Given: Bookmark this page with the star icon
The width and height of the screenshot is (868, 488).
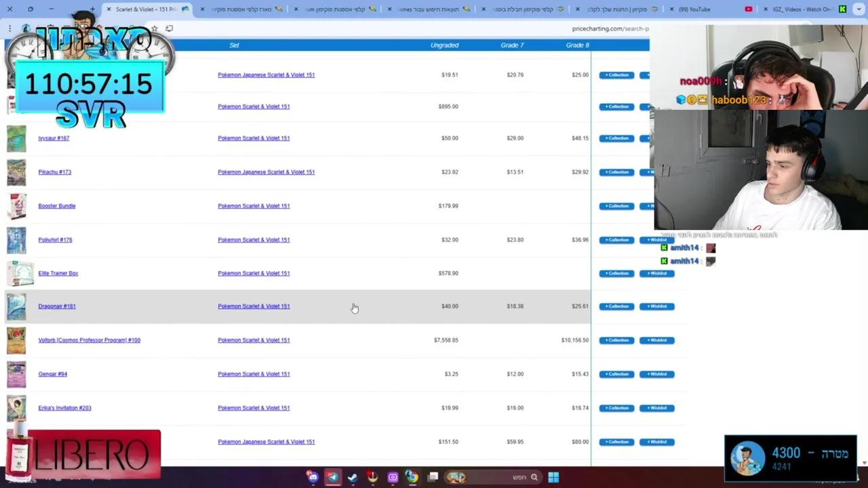Looking at the screenshot, I should pos(155,28).
